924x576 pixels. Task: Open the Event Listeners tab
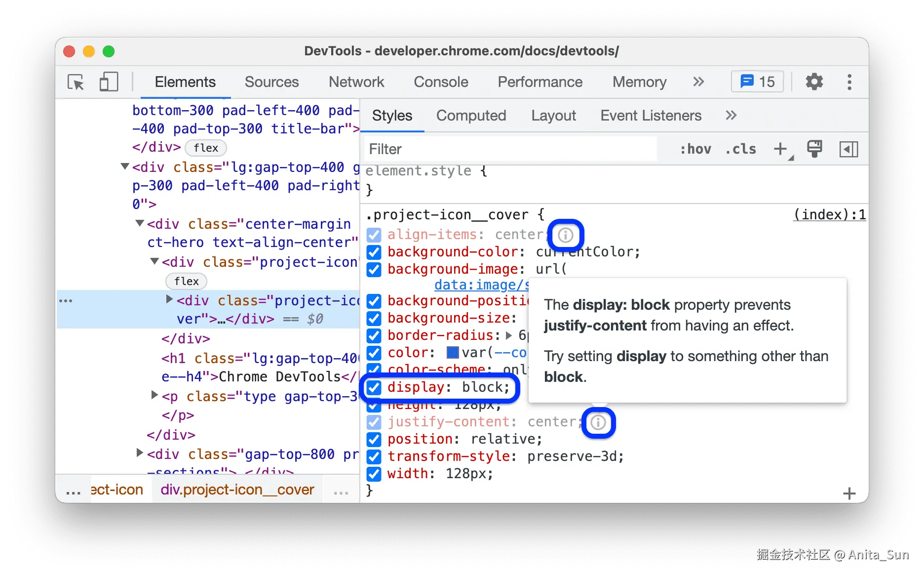pyautogui.click(x=651, y=116)
